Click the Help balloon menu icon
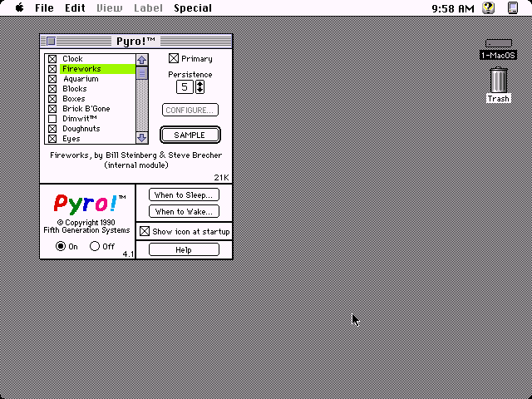 [489, 7]
